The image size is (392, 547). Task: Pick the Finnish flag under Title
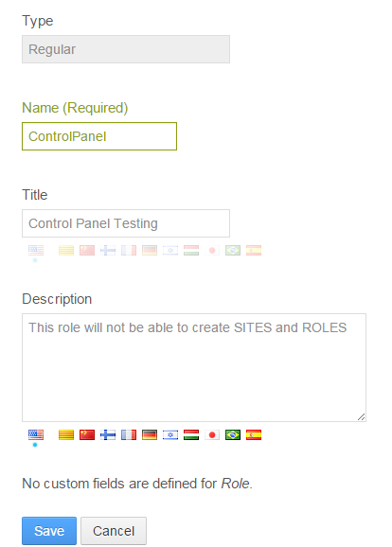(108, 251)
